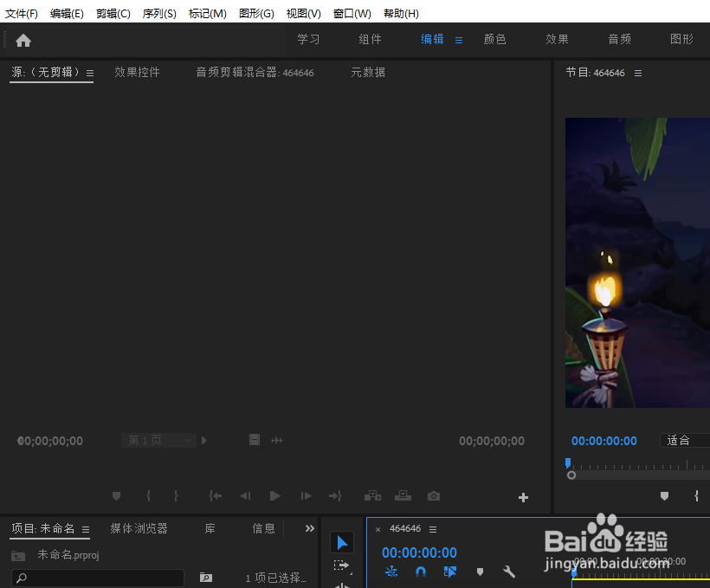Screen dimensions: 710x588
Task: Click the Drag Audio Only waveform icon
Action: point(277,440)
